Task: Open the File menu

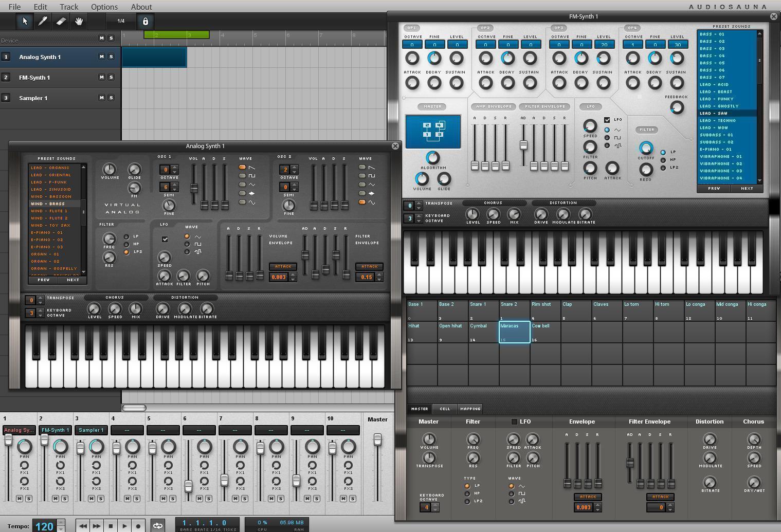Action: (14, 7)
